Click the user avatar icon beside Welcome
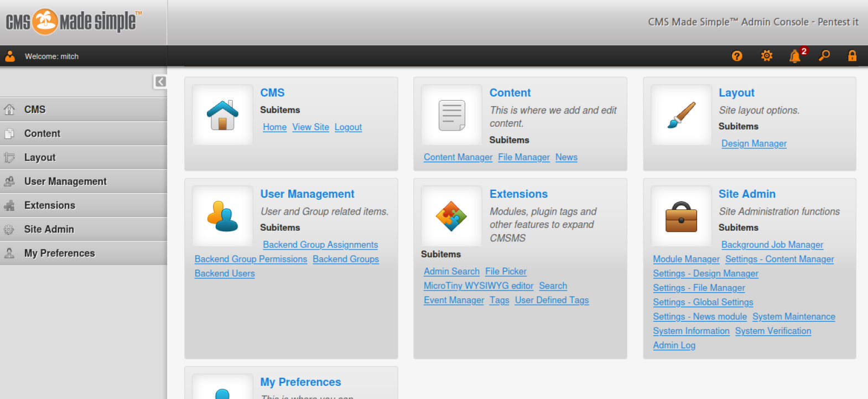 tap(10, 56)
